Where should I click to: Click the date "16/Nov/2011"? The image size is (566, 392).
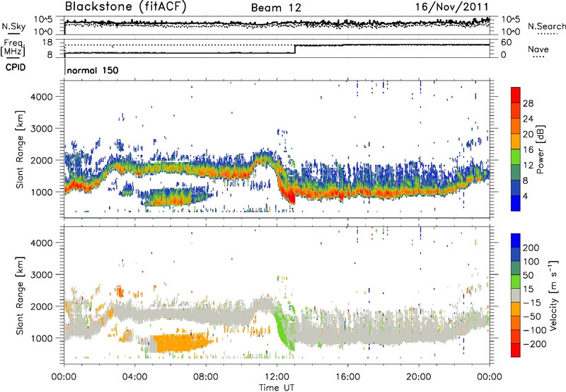tap(451, 7)
